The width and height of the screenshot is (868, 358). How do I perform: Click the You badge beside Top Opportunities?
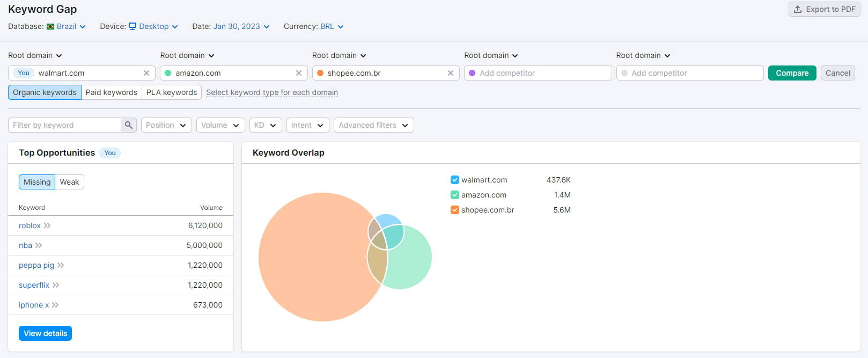coord(110,153)
